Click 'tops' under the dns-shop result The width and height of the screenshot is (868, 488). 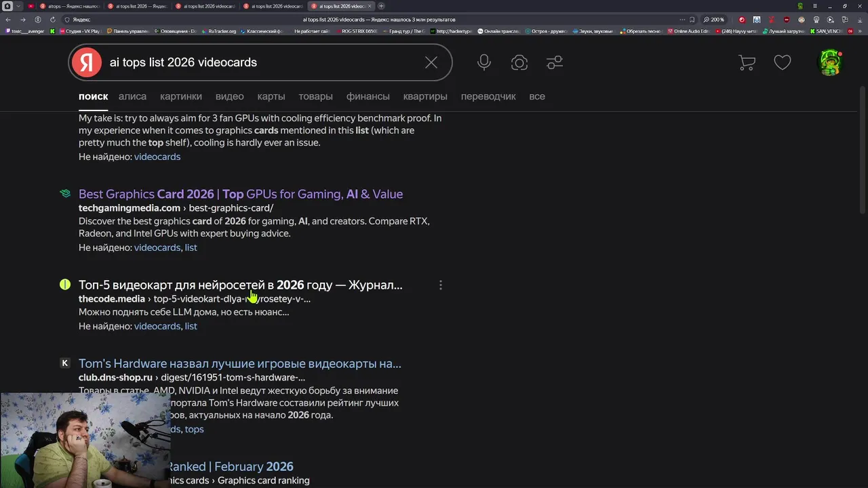(x=194, y=429)
